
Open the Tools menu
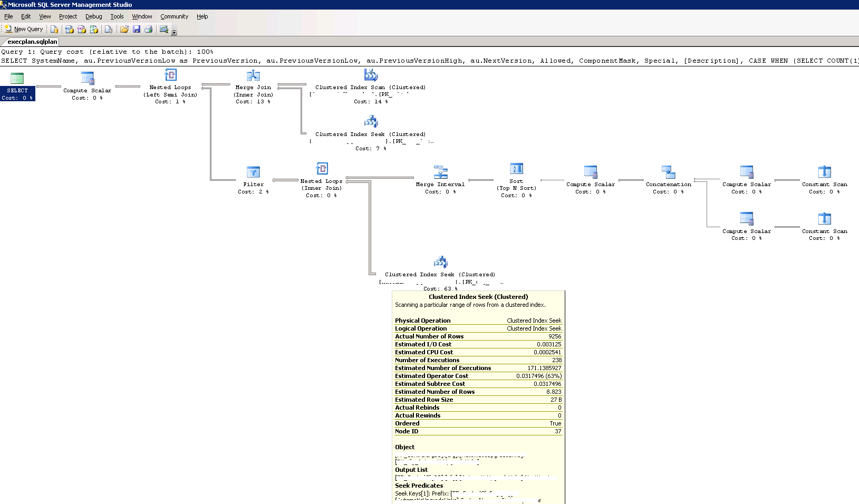click(117, 16)
